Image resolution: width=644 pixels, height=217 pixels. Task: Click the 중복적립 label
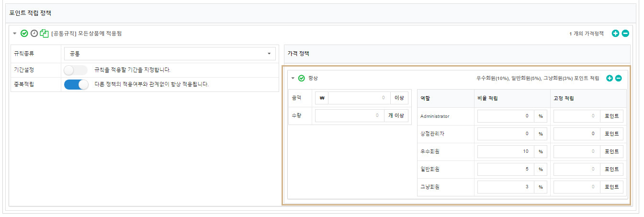(24, 84)
